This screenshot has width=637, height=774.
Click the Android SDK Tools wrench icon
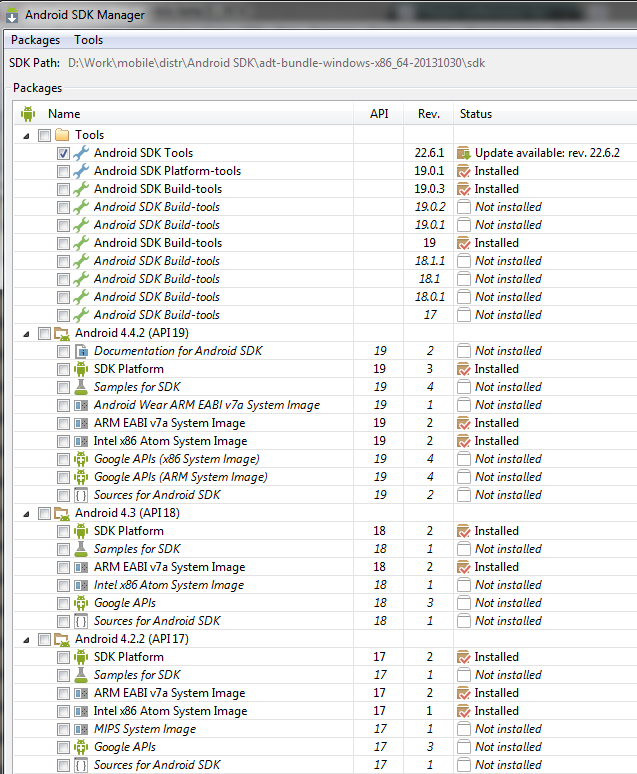tap(81, 153)
